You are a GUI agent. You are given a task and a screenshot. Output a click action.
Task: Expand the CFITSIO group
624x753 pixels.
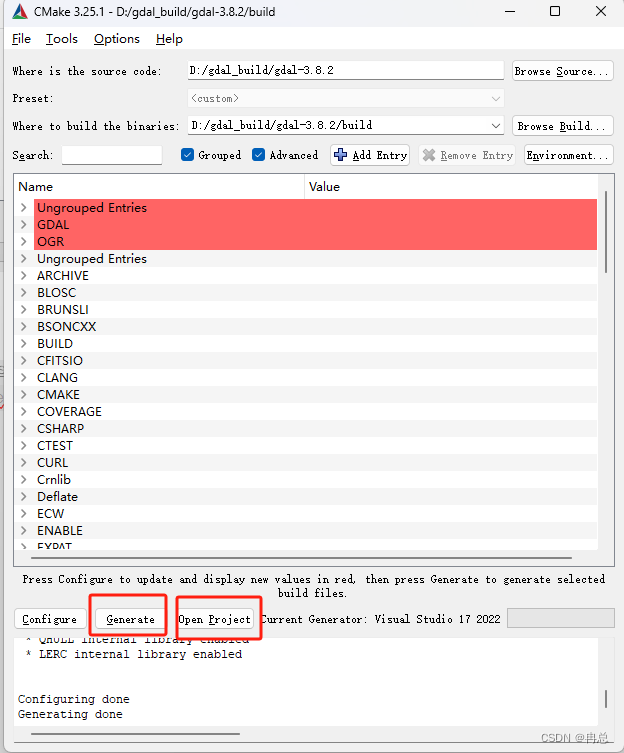tap(24, 360)
